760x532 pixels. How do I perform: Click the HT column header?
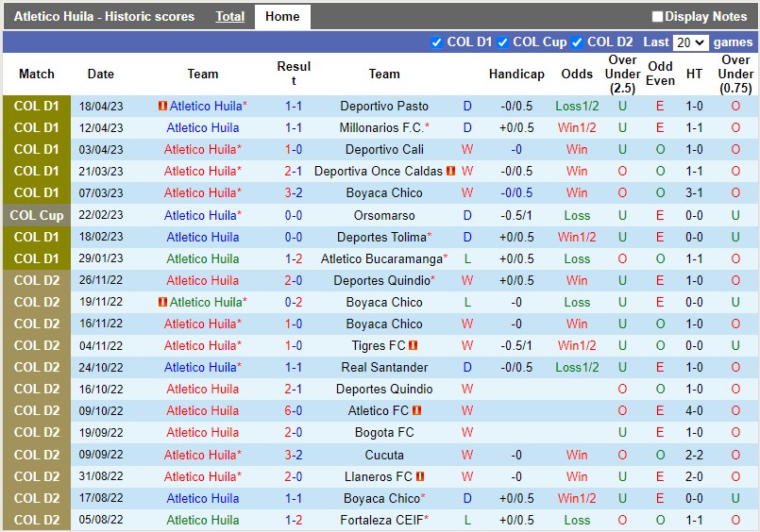(x=694, y=75)
